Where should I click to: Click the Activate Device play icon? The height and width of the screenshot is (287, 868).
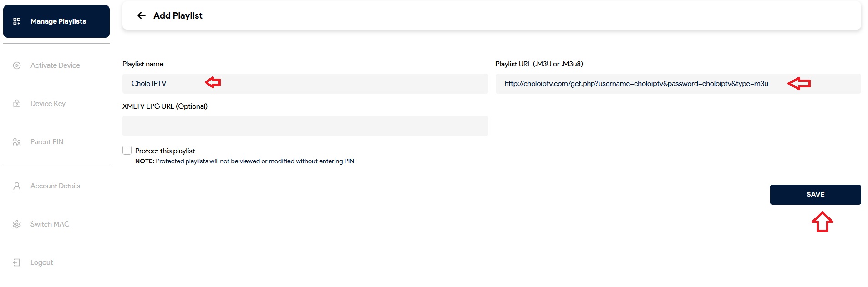click(x=17, y=65)
